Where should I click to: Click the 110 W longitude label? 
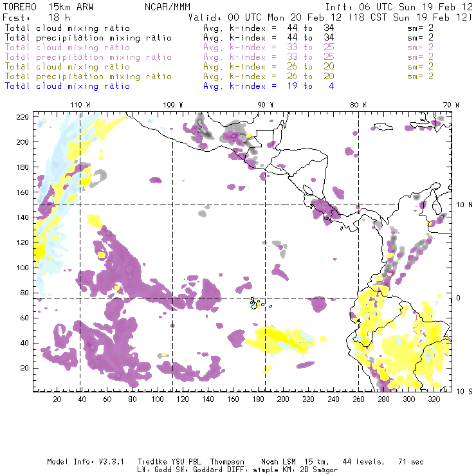[x=80, y=105]
